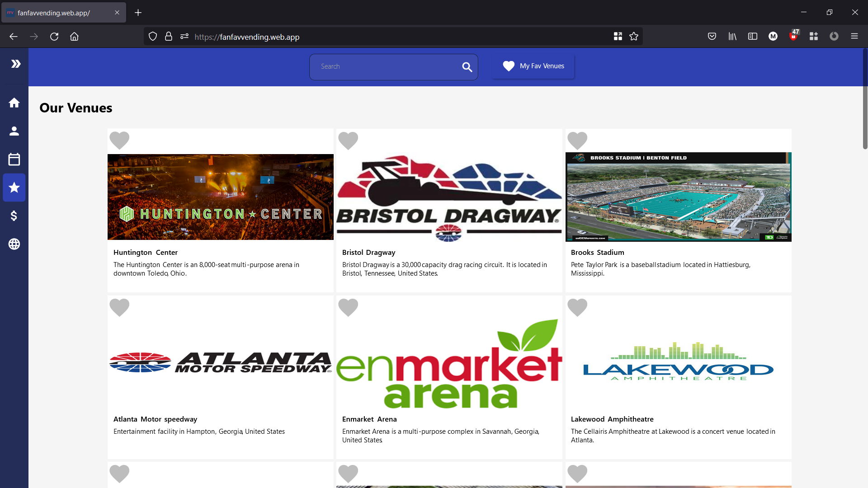Select the Bristol Dragway title text
Screen dimensions: 868x488
368,253
